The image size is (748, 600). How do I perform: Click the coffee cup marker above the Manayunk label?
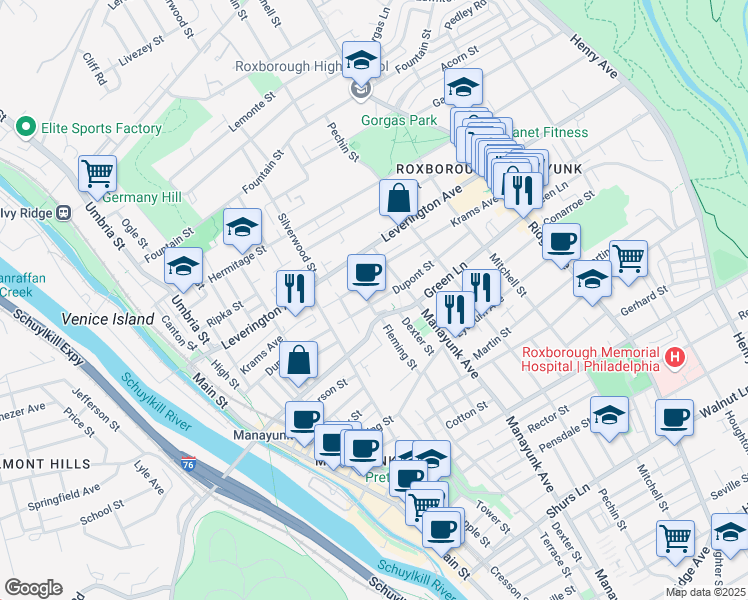click(304, 420)
